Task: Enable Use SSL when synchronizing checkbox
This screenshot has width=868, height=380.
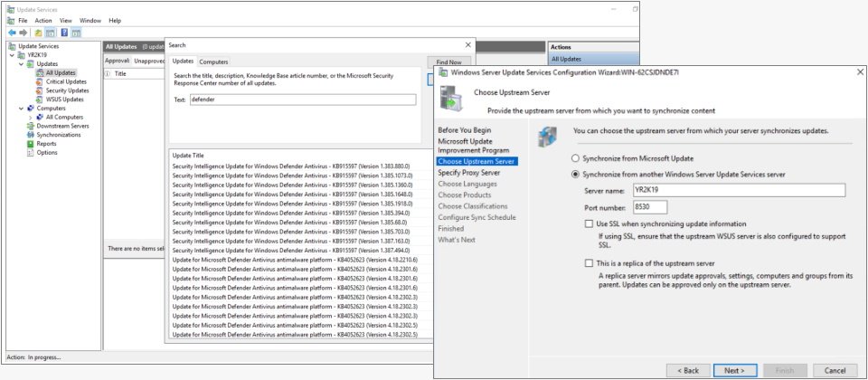Action: (589, 224)
